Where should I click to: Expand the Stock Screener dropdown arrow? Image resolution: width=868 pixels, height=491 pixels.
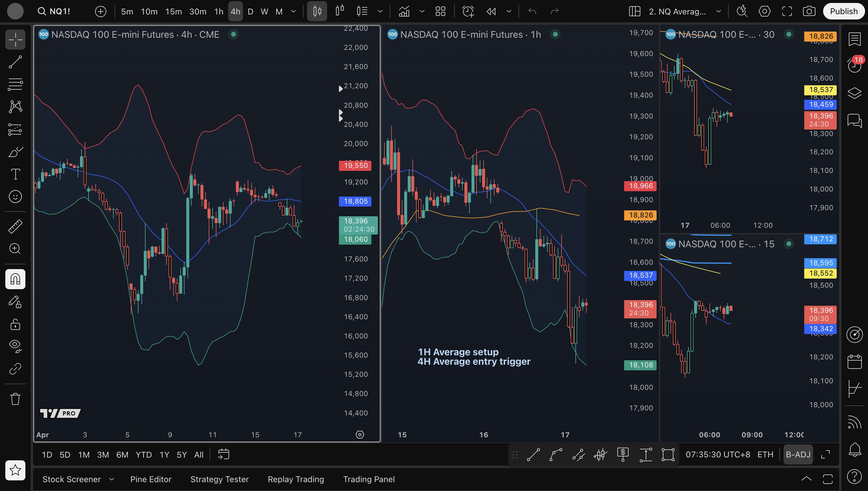pos(112,479)
